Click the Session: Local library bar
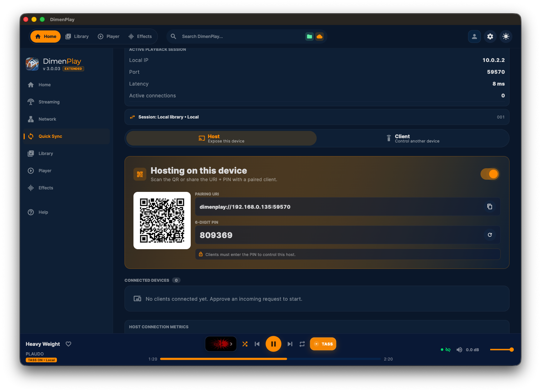Viewport: 541px width, 392px height. pyautogui.click(x=317, y=117)
